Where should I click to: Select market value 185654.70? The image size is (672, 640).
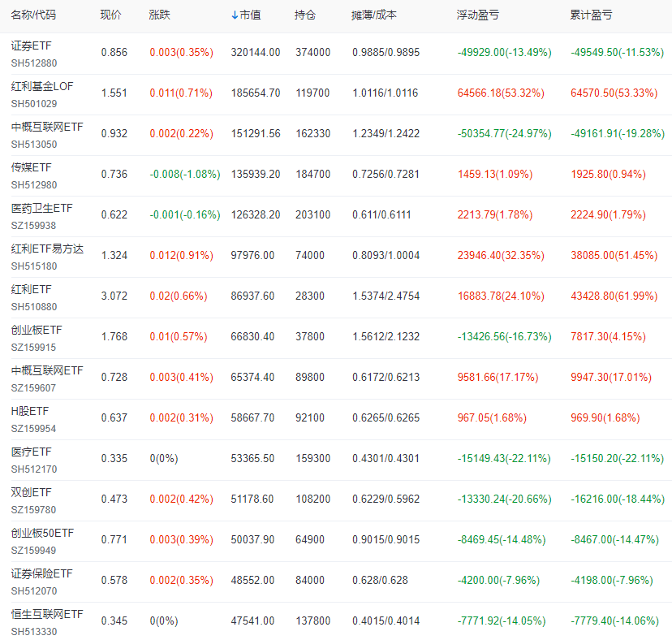256,93
